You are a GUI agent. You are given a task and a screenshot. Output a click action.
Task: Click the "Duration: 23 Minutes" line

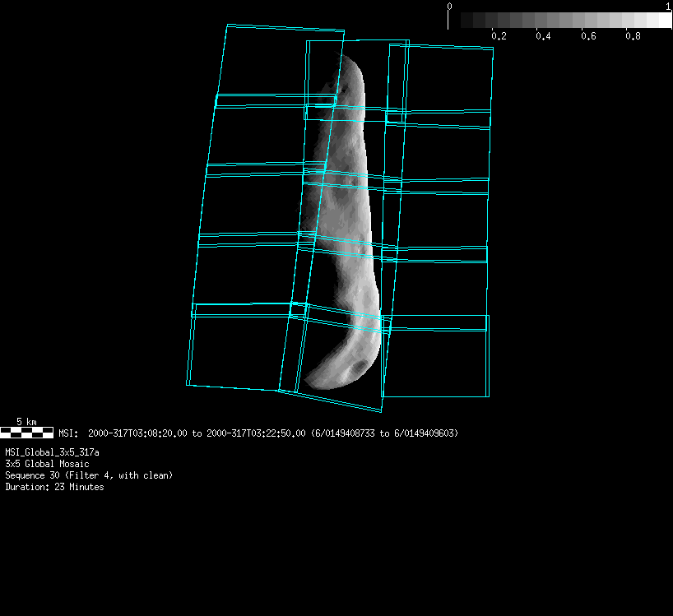coord(54,487)
